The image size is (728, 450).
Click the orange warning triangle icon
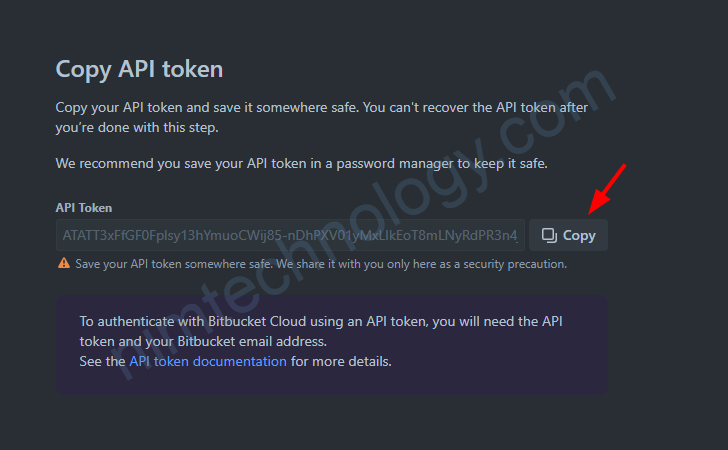(x=64, y=264)
